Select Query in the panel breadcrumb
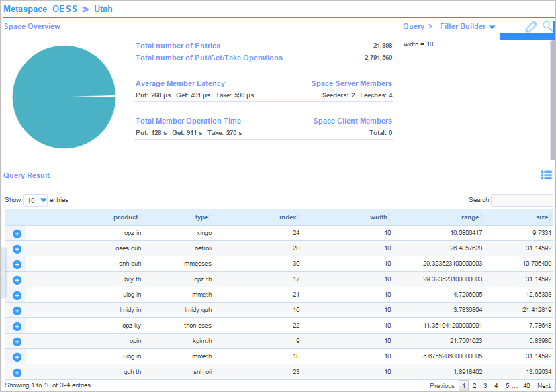This screenshot has height=392, width=556. pyautogui.click(x=412, y=26)
